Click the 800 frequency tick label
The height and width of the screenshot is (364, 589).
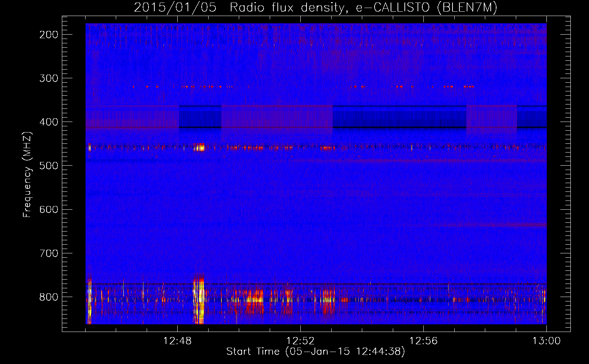[49, 297]
